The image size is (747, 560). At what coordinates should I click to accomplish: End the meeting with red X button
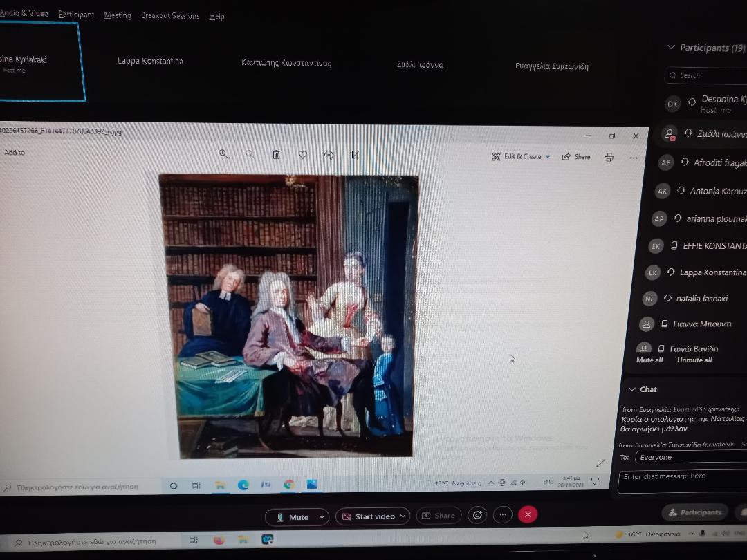528,514
